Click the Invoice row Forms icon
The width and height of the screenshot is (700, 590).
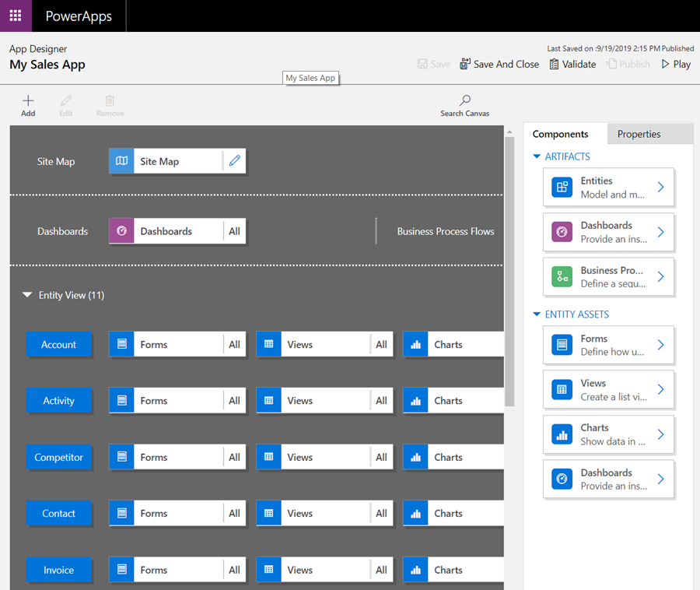[121, 570]
